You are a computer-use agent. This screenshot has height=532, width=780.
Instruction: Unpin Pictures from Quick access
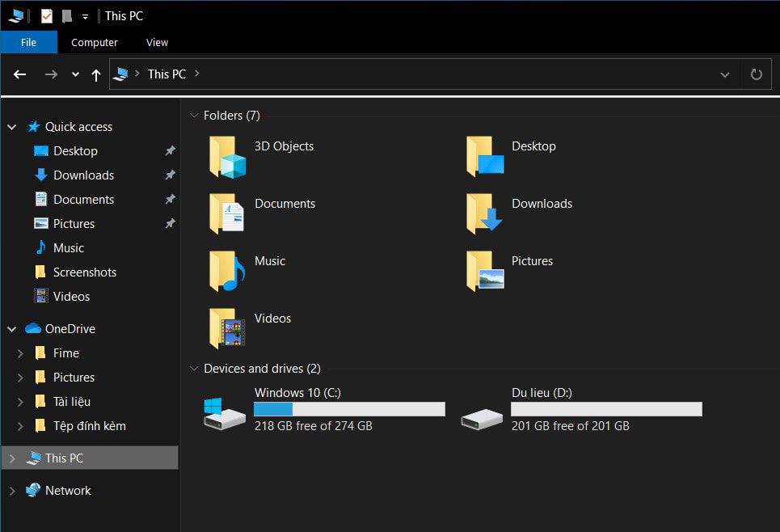170,223
